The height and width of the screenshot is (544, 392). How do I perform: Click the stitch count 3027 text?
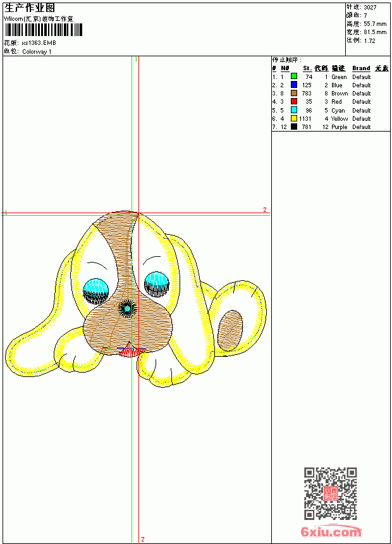coord(370,8)
